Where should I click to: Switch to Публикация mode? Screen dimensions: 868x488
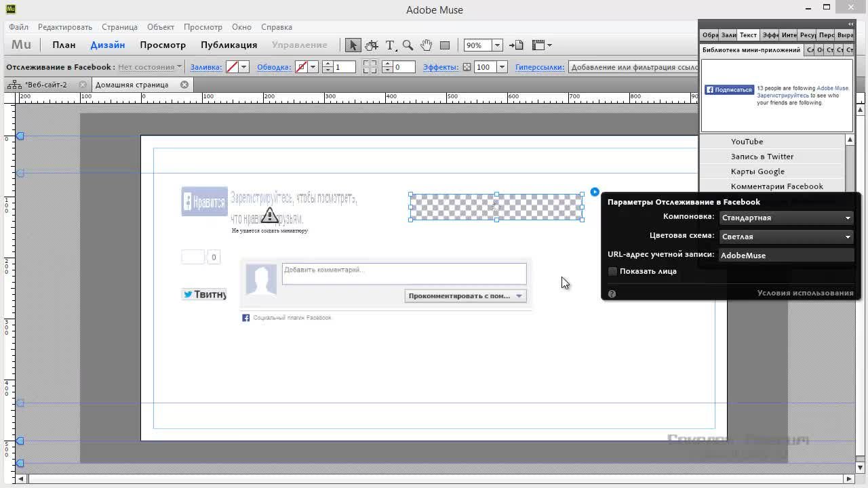coord(229,45)
